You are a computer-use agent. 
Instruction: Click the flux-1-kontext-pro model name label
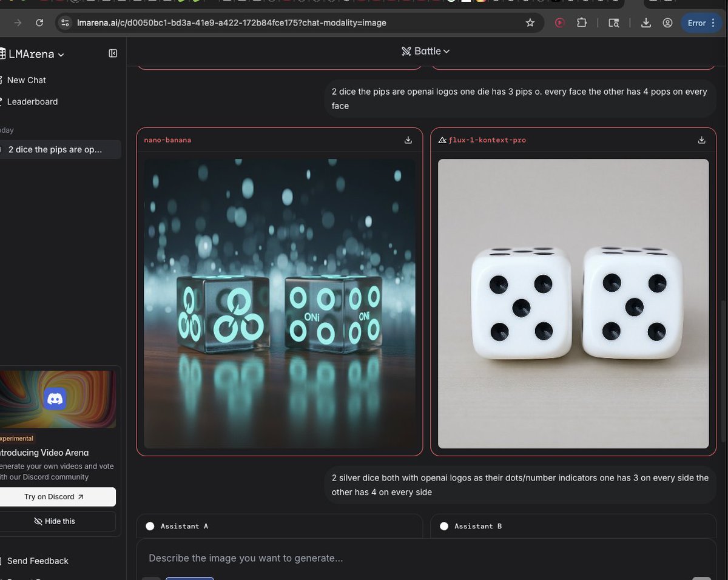tap(487, 140)
